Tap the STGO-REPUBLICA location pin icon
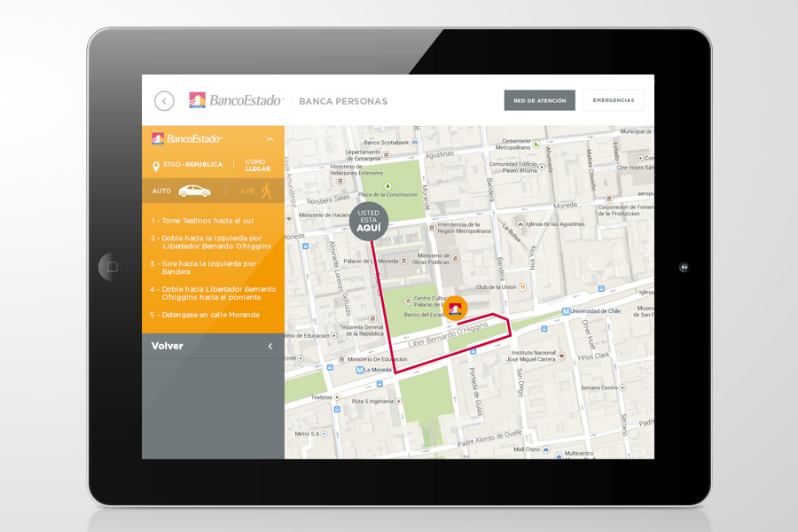This screenshot has width=798, height=532. pos(156,166)
